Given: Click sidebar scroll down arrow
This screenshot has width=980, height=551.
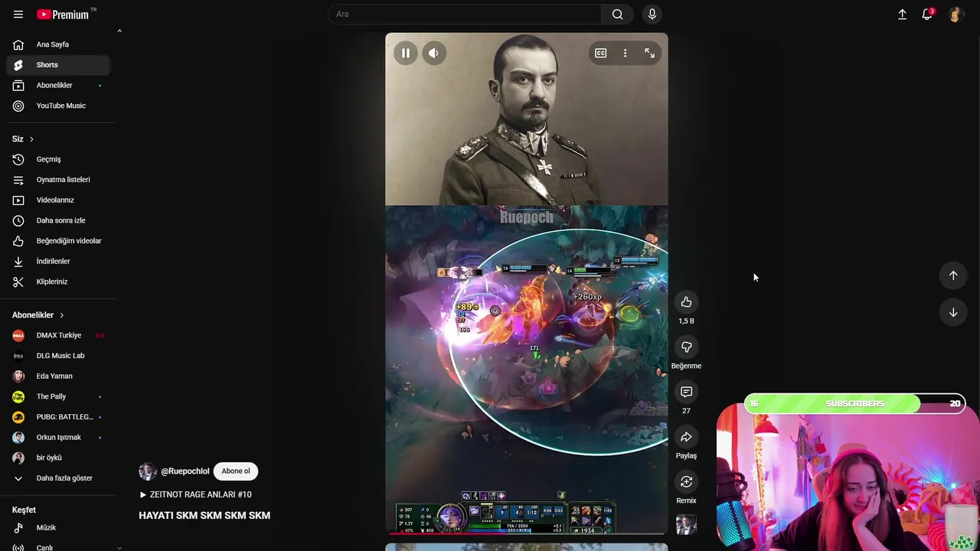Looking at the screenshot, I should click(x=119, y=547).
